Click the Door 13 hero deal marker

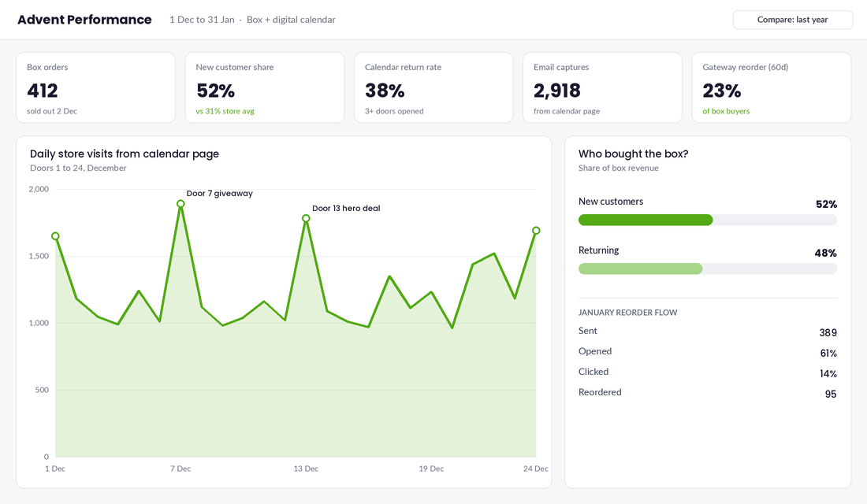tap(306, 218)
